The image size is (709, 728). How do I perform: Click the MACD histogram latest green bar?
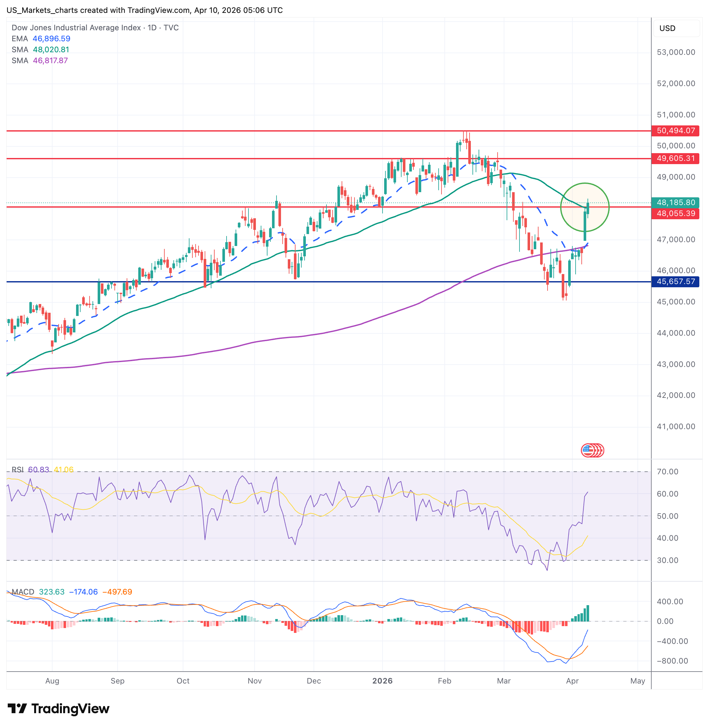[588, 614]
